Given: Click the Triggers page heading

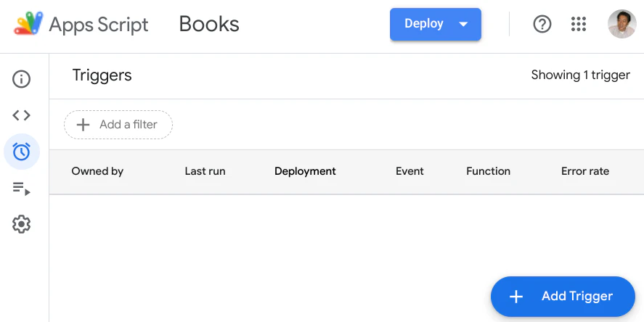Looking at the screenshot, I should point(102,75).
